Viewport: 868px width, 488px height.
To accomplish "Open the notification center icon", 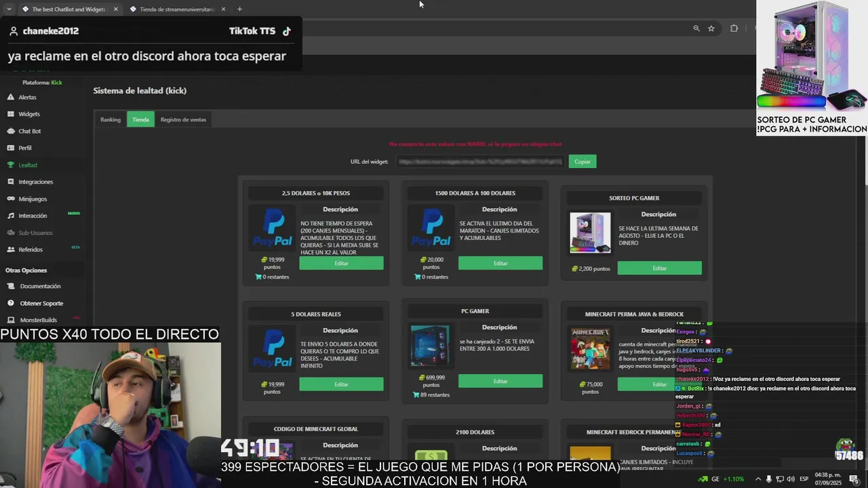I will coord(853,479).
